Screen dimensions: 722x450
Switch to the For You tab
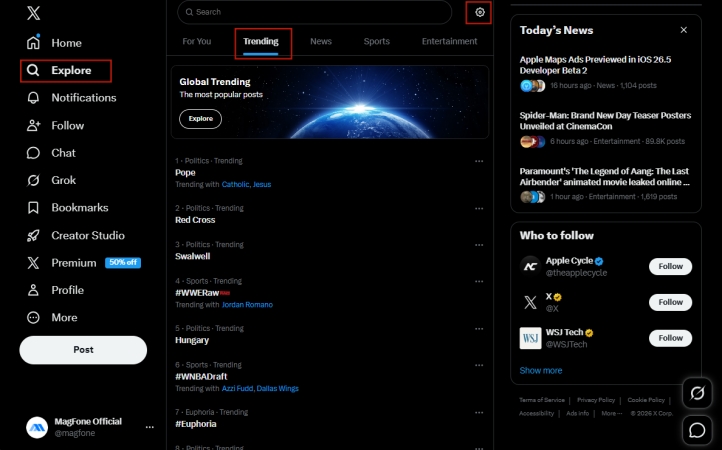(197, 41)
